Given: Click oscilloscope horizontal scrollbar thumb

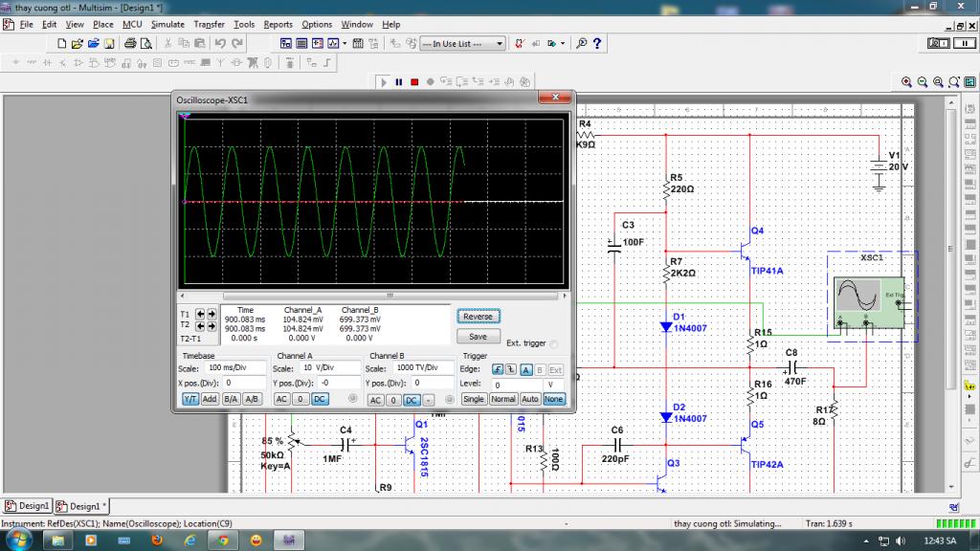Looking at the screenshot, I should tap(390, 296).
